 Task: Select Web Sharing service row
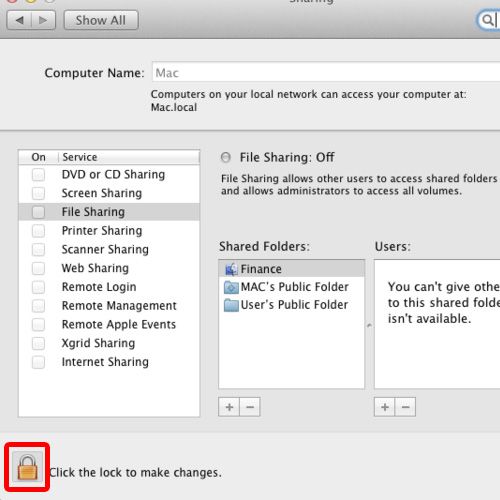(109, 268)
